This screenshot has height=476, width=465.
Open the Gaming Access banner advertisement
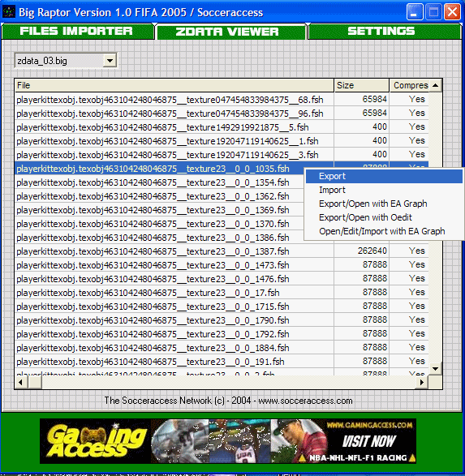point(228,441)
